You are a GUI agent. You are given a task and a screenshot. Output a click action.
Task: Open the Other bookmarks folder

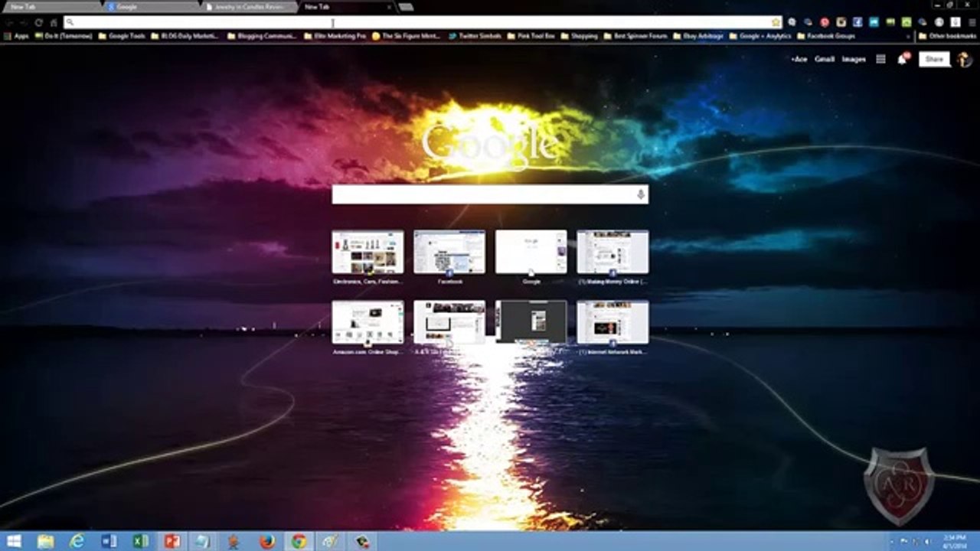pos(947,36)
